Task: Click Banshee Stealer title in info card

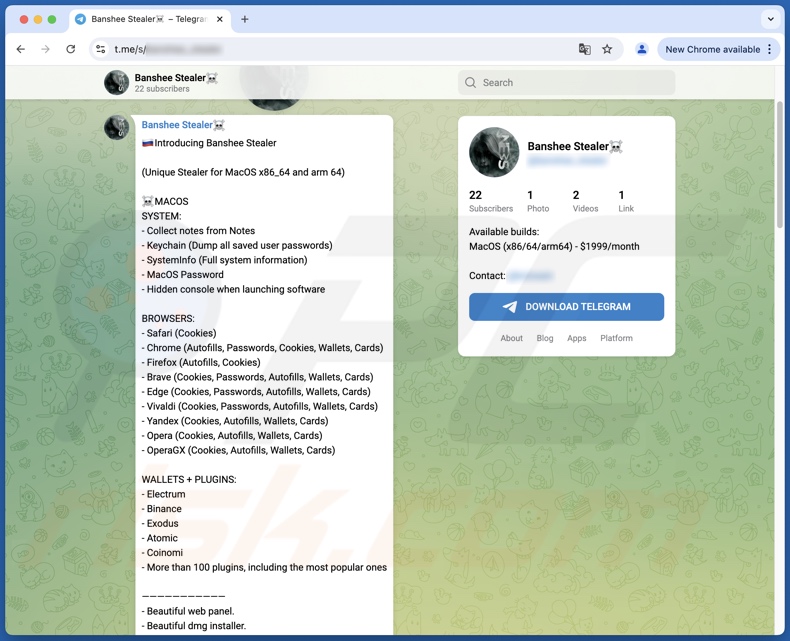Action: (575, 146)
